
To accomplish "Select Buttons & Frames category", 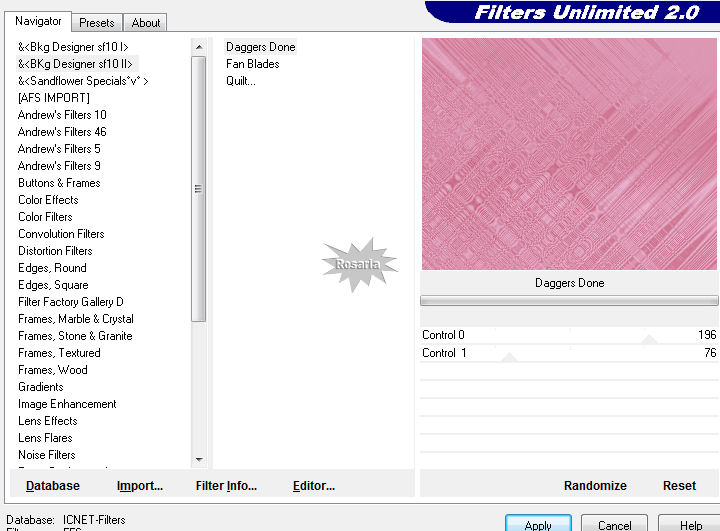I will (x=59, y=183).
